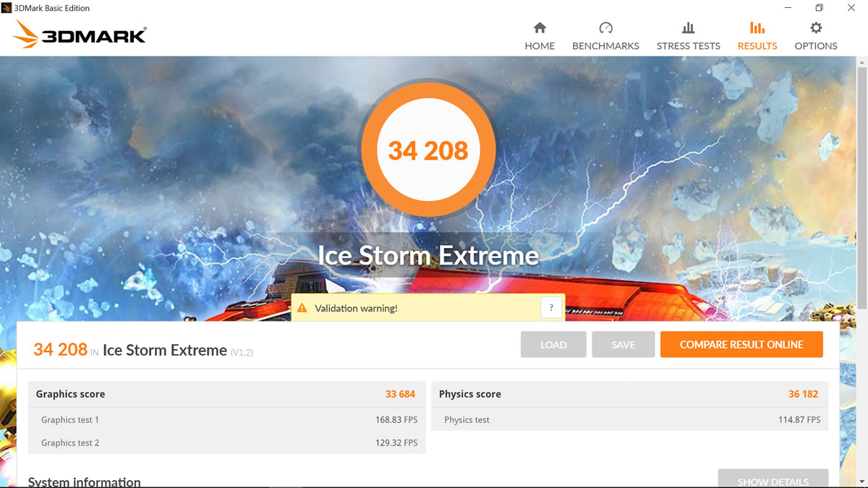Viewport: 868px width, 488px height.
Task: Click the System information heading
Action: tap(84, 481)
